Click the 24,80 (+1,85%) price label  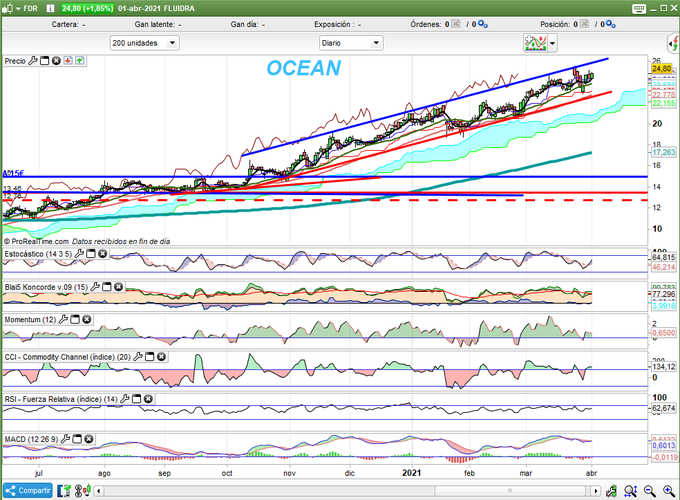[x=87, y=8]
